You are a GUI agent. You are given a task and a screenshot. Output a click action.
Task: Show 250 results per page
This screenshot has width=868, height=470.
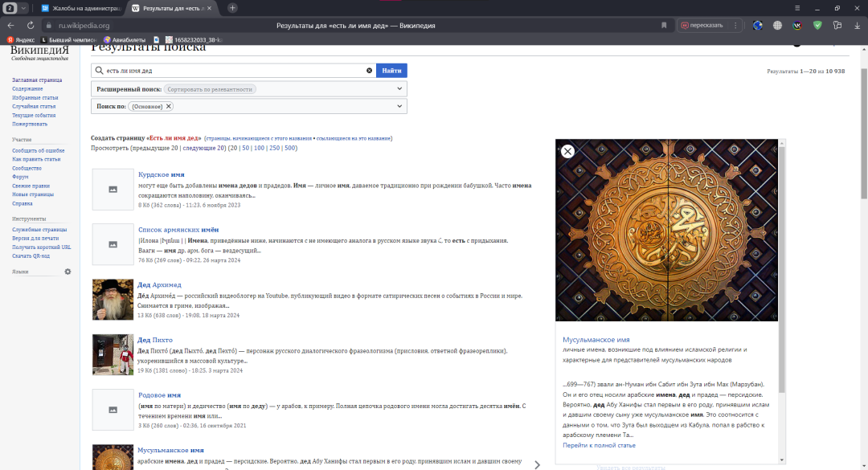click(x=274, y=148)
